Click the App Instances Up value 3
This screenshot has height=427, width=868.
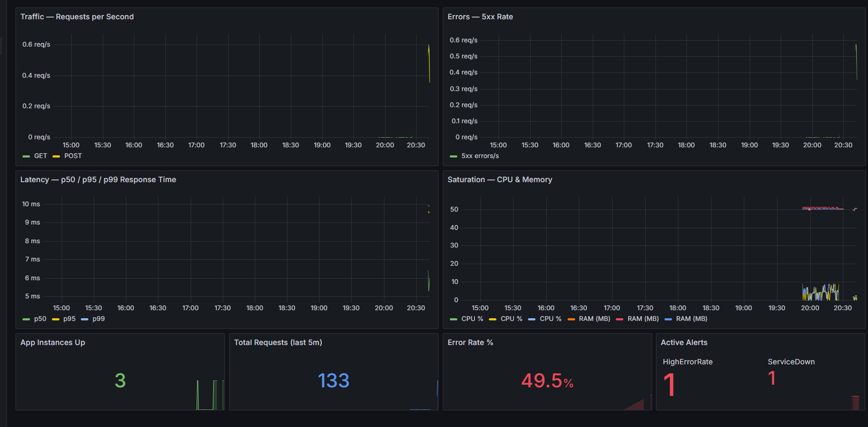point(120,380)
